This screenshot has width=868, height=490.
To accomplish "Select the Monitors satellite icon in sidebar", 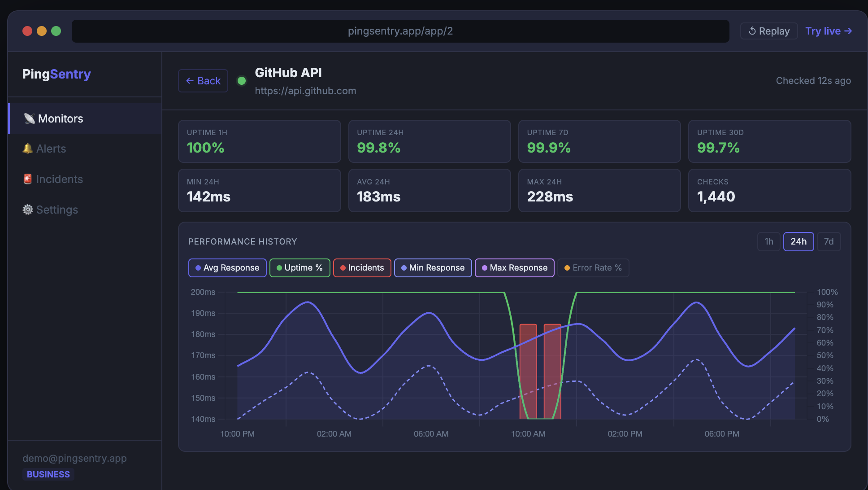I will (x=30, y=118).
